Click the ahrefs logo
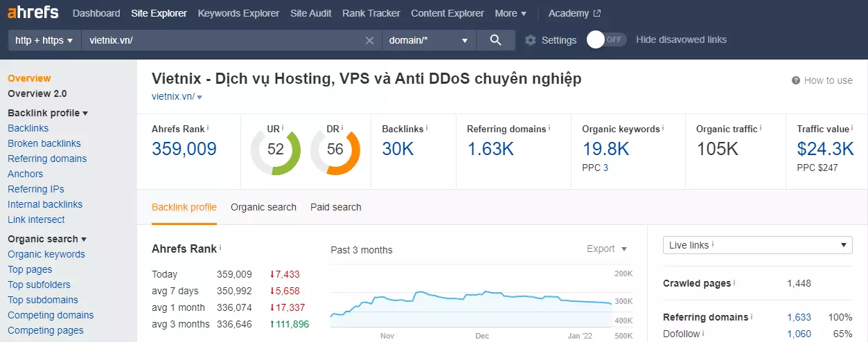Screen dimensions: 868x342 coord(33,12)
